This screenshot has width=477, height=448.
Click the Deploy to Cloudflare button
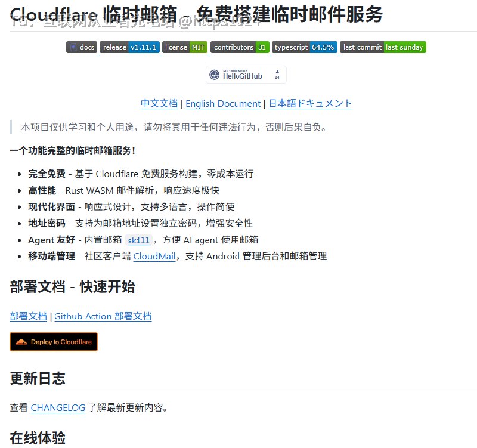click(x=54, y=342)
